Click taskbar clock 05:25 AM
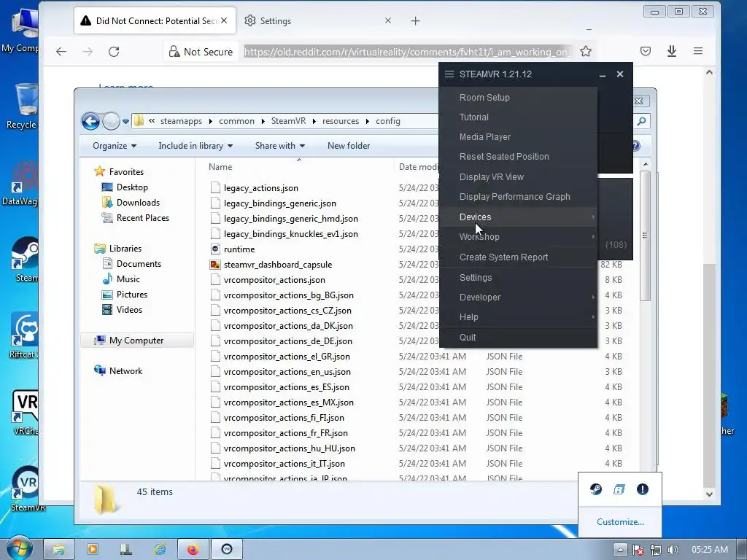The image size is (747, 560). [x=709, y=550]
